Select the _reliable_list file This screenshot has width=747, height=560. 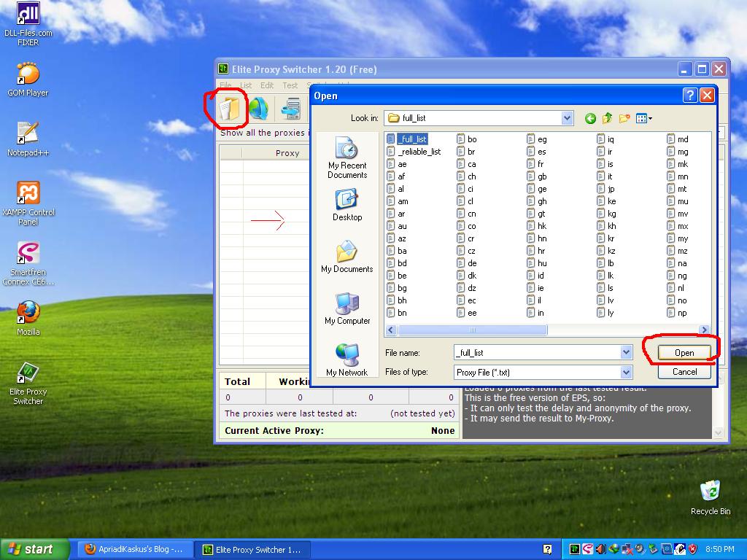tap(414, 152)
